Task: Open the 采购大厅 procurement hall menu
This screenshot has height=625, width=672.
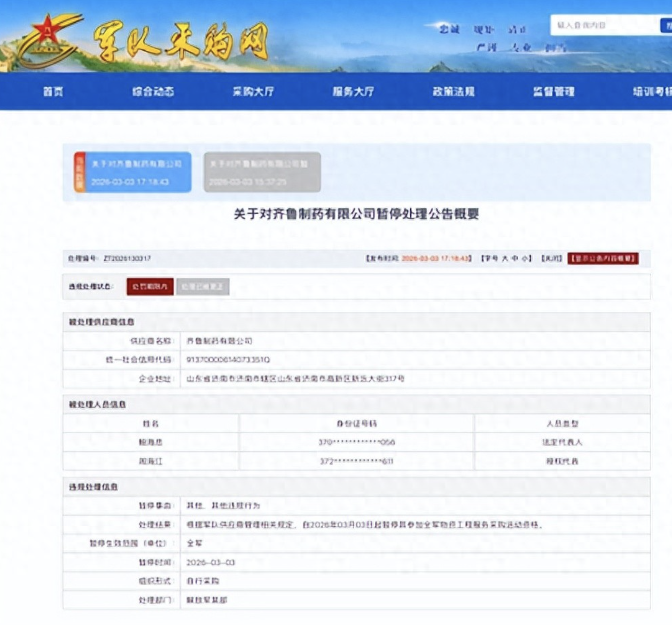Action: tap(253, 92)
